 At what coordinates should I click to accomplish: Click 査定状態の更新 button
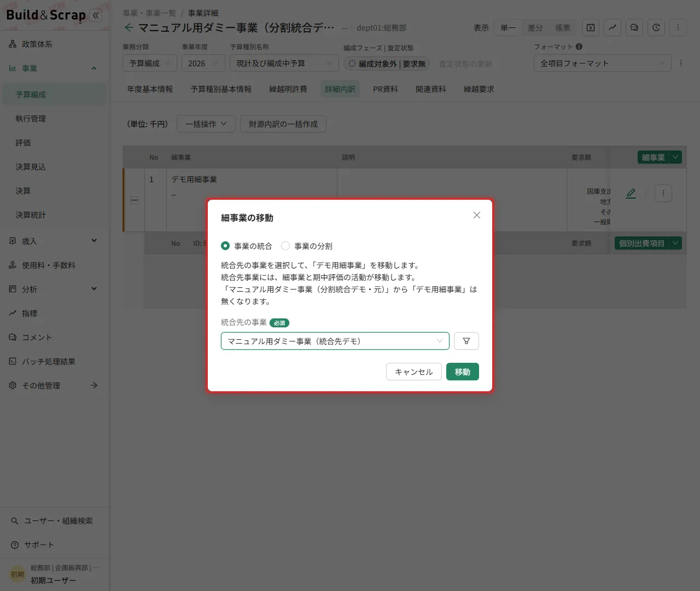(x=465, y=64)
